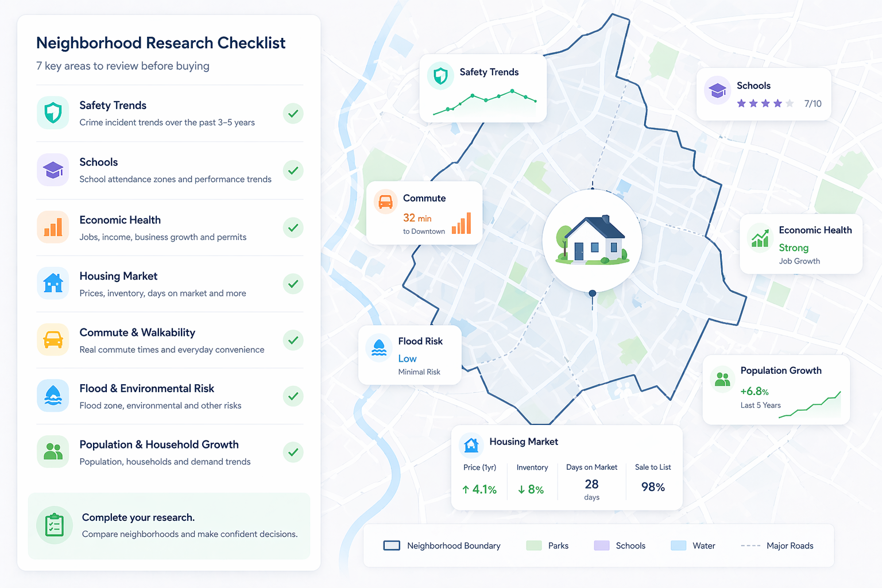This screenshot has height=588, width=882.
Task: Click the Neighborhood Boundary legend label
Action: (454, 546)
